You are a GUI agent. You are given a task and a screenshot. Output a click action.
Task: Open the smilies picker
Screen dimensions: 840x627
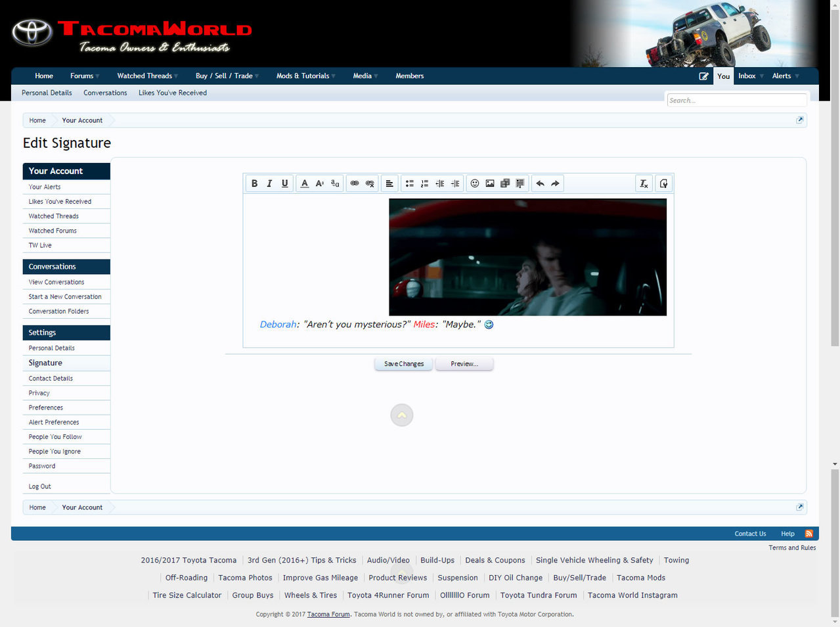(474, 183)
